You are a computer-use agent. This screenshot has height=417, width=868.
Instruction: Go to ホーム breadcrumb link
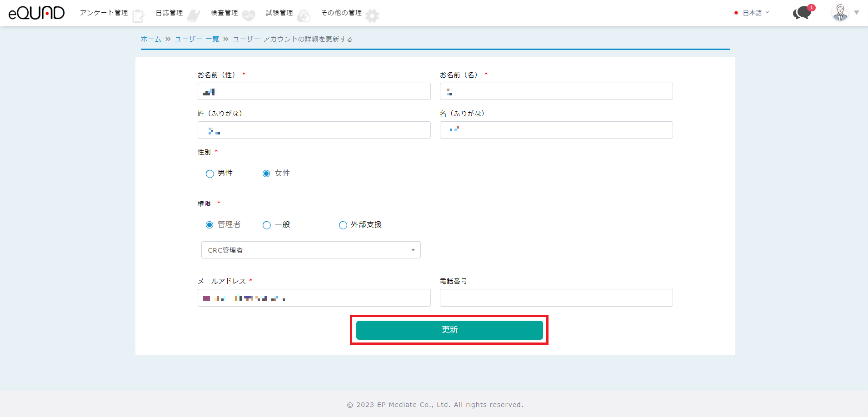(x=151, y=39)
